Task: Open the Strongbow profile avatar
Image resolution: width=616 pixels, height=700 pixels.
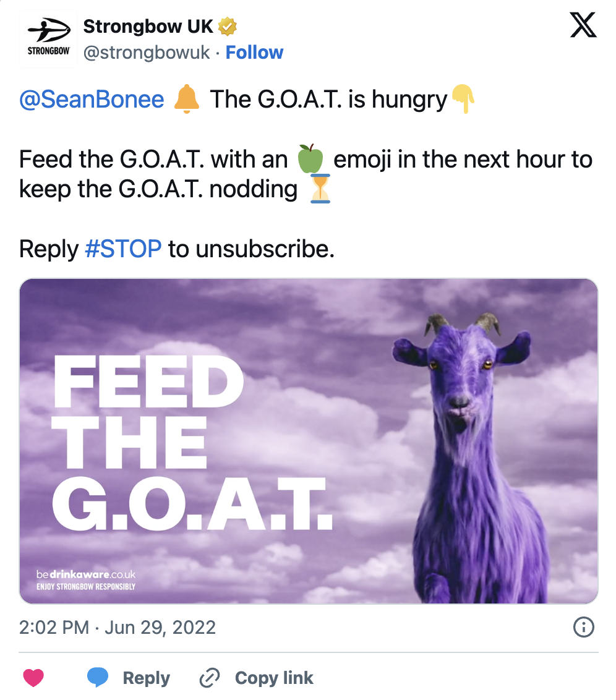Action: click(x=48, y=38)
